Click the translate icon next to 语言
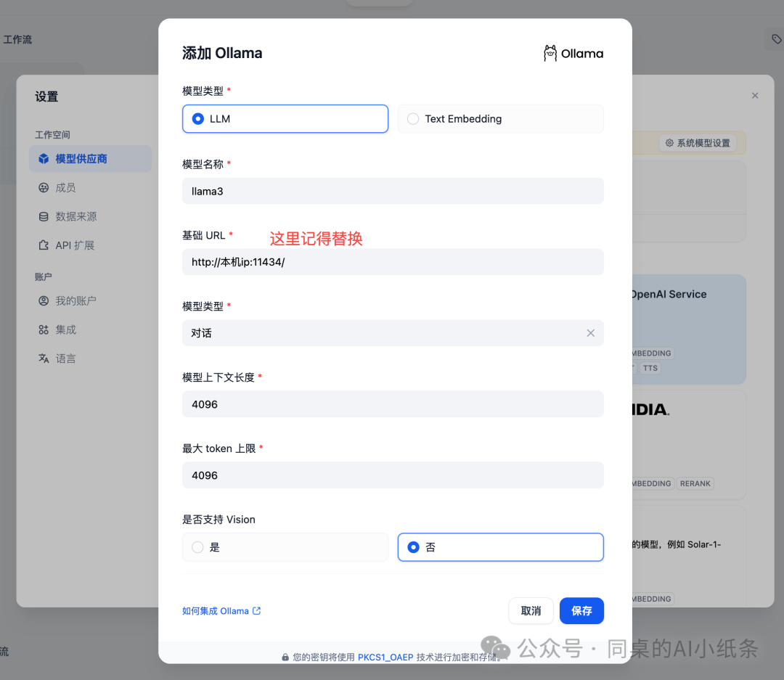Screen dimensions: 784x680 pos(44,359)
